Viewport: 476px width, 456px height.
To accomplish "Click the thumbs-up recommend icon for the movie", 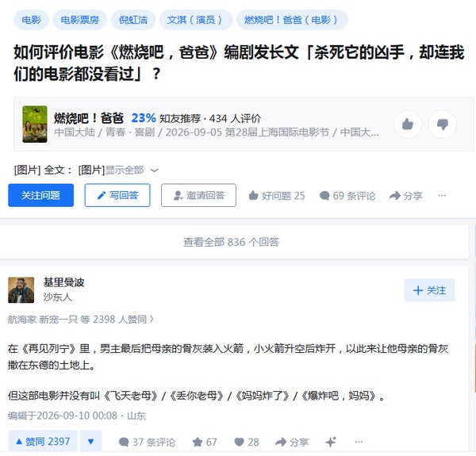I will 408,124.
